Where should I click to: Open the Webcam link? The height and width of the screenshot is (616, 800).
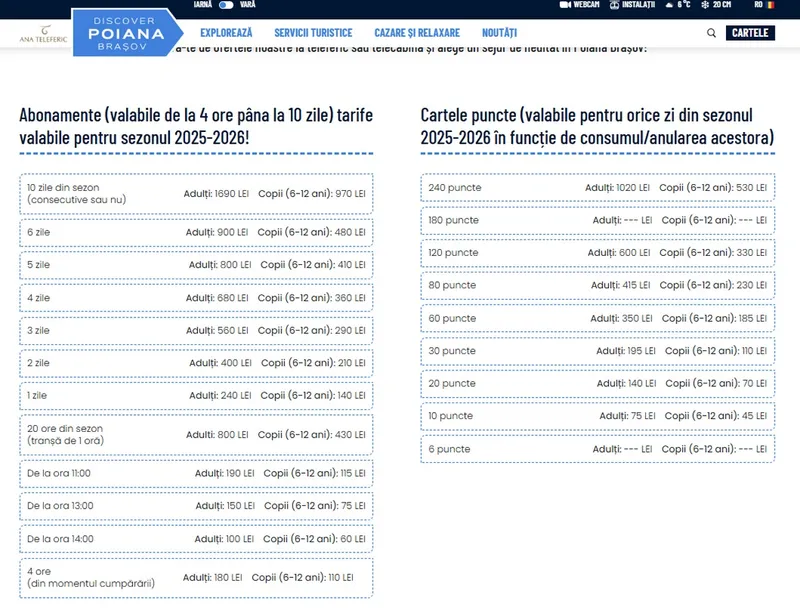(586, 5)
